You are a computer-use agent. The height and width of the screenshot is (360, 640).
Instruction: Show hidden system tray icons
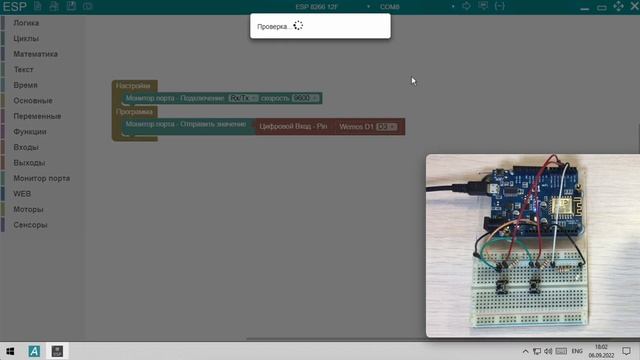tap(525, 351)
